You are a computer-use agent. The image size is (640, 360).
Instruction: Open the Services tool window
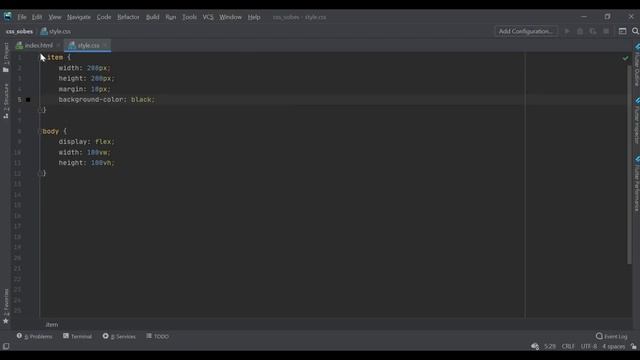pos(119,336)
